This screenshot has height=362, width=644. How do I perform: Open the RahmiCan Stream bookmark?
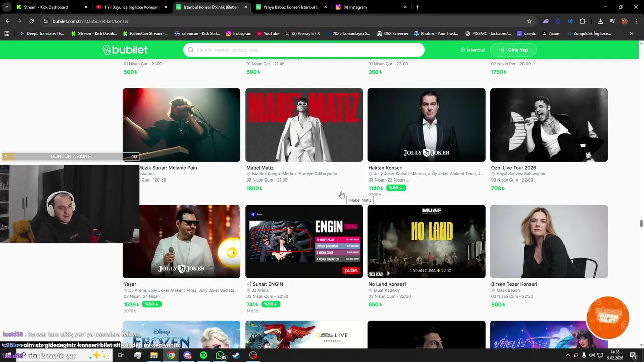(144, 33)
